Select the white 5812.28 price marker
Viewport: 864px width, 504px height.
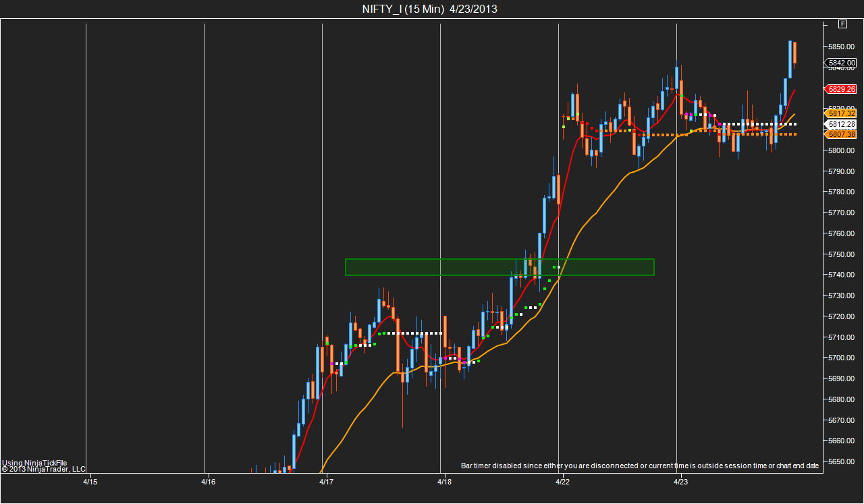[x=842, y=124]
